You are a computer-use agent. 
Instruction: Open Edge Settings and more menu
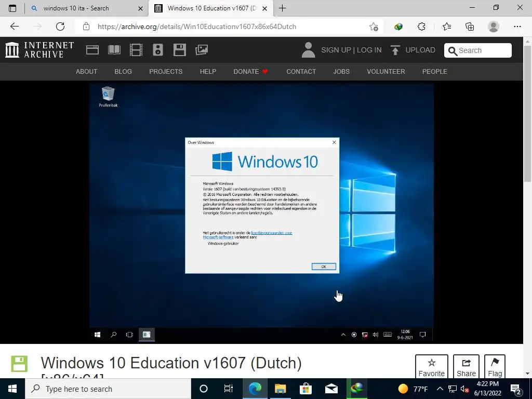tap(517, 26)
